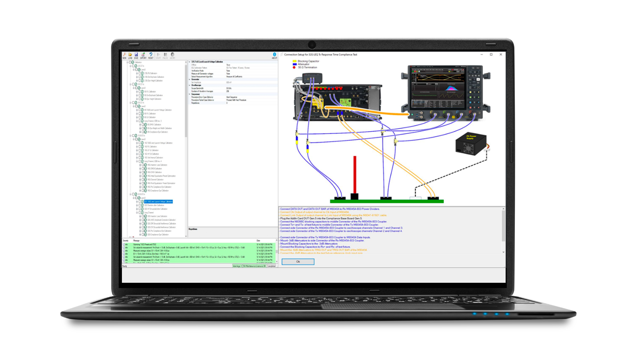Click down arrow of instructions scrollbar

pyautogui.click(x=504, y=252)
